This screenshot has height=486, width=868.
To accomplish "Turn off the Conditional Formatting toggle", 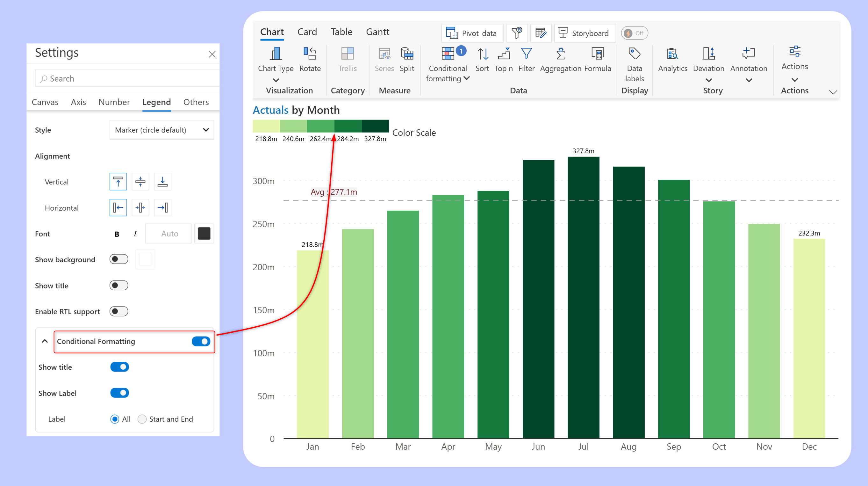I will (x=201, y=341).
